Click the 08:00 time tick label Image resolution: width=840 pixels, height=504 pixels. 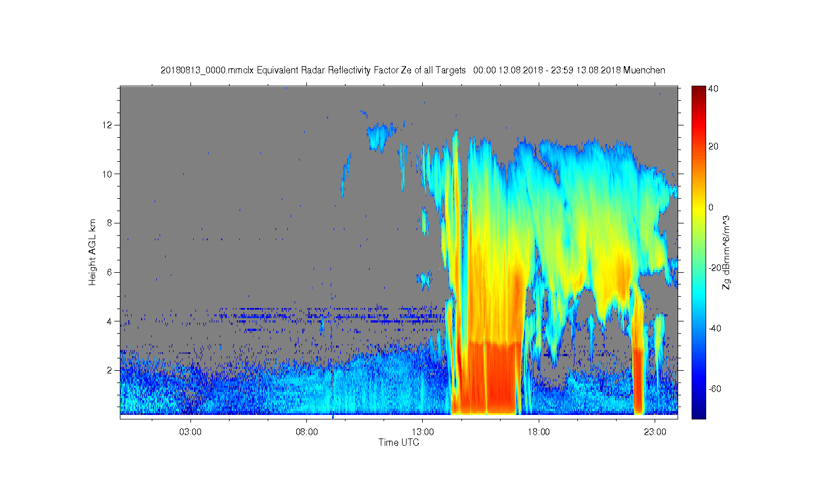(x=307, y=432)
